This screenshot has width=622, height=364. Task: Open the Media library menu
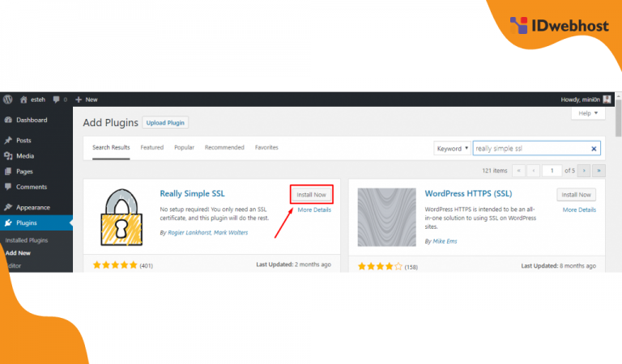pyautogui.click(x=25, y=155)
